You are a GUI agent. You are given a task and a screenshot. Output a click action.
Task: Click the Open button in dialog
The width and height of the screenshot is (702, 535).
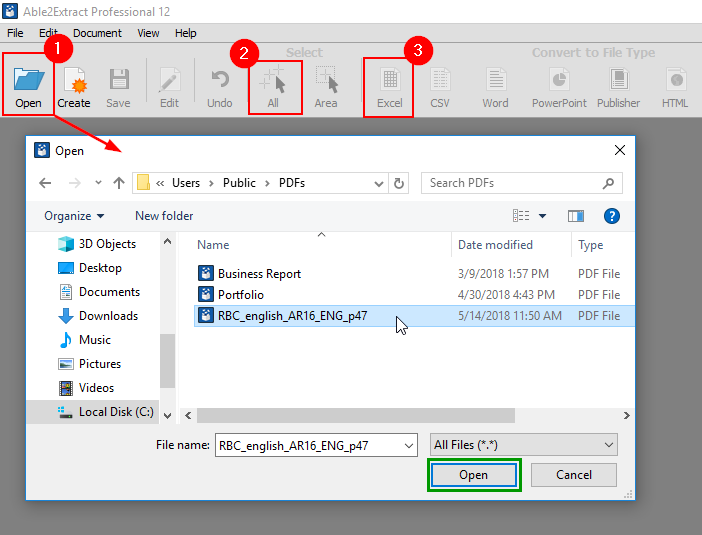474,475
